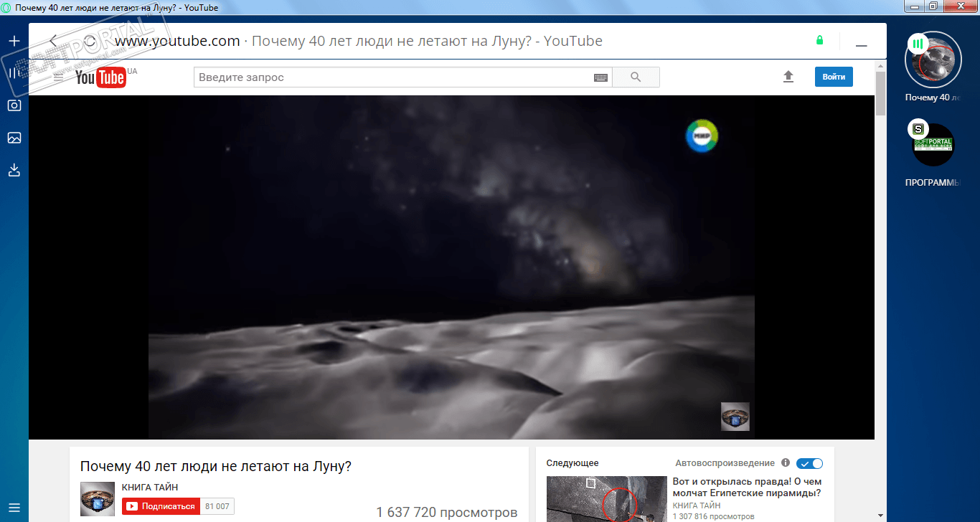Open the on-screen keyboard in search box

click(x=601, y=77)
